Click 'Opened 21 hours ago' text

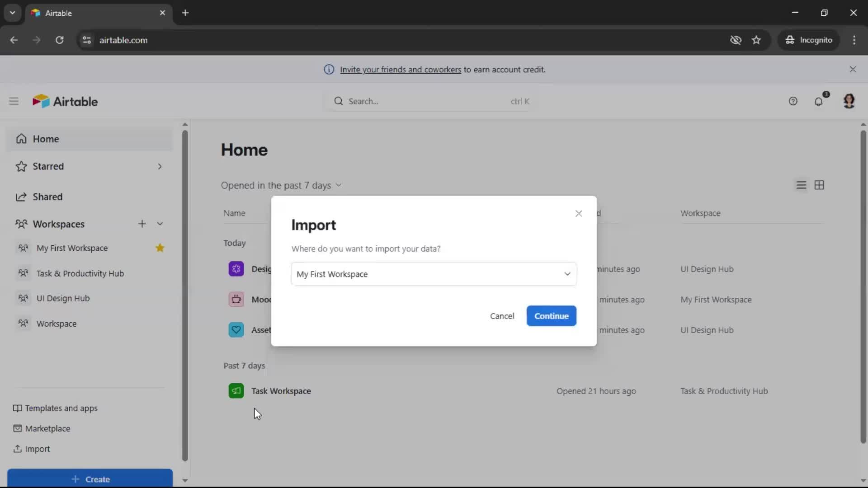pyautogui.click(x=596, y=391)
